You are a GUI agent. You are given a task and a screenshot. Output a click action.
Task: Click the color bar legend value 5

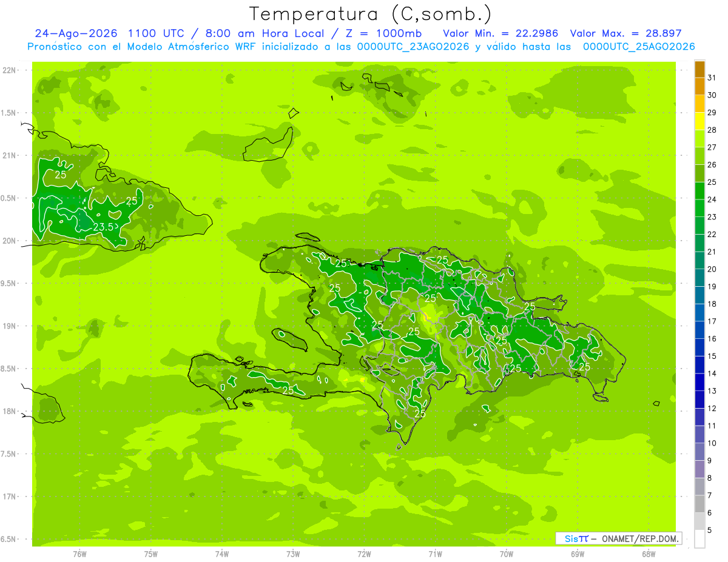710,530
